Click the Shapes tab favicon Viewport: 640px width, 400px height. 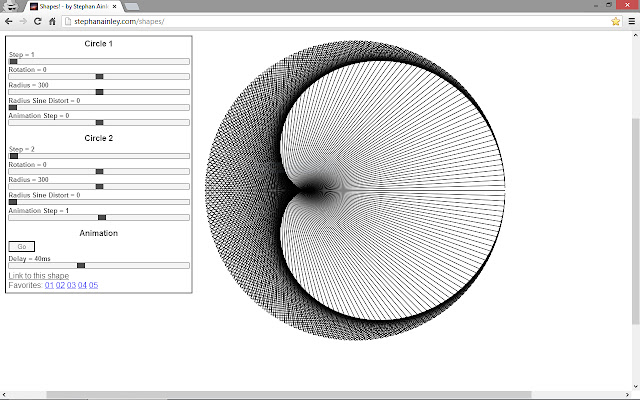(34, 6)
